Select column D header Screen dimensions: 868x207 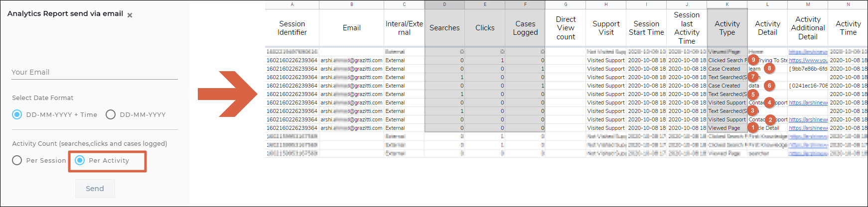pos(444,4)
